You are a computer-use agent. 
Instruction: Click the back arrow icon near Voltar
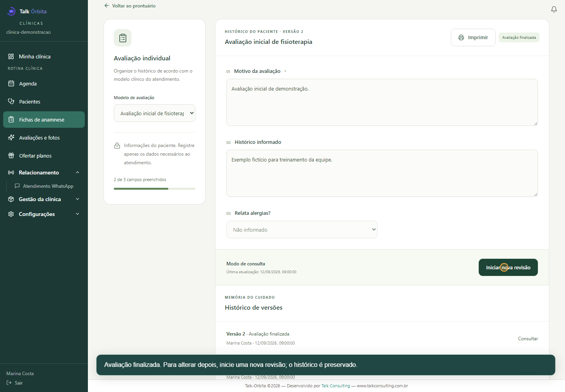[107, 6]
